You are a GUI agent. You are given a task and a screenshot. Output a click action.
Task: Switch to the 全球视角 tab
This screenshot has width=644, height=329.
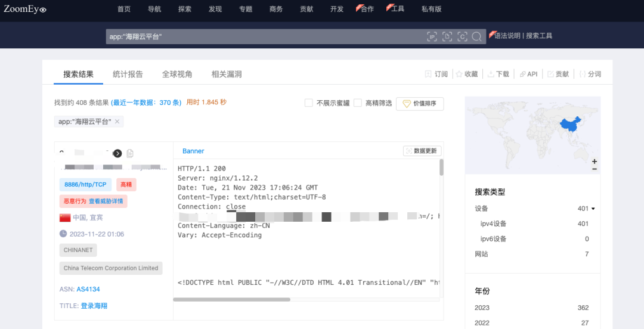click(177, 75)
